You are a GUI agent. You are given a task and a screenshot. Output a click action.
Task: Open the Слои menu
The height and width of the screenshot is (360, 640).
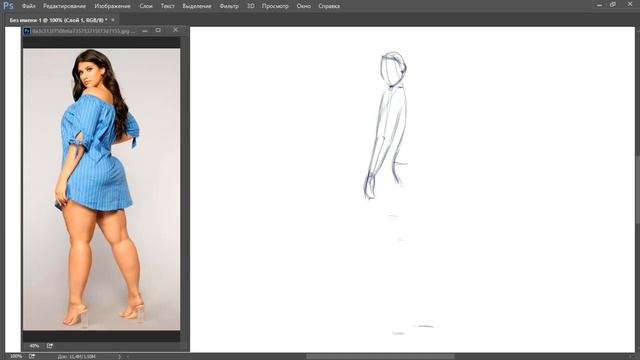[146, 6]
